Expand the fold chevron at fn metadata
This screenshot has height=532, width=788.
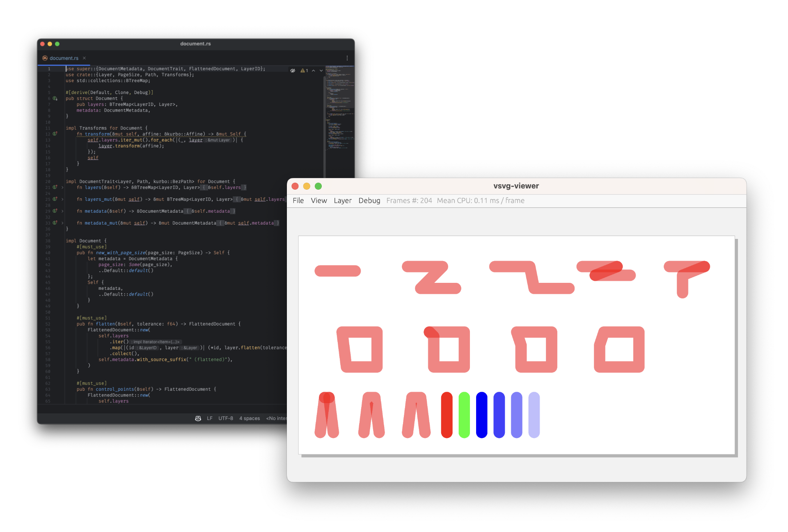[x=62, y=211]
